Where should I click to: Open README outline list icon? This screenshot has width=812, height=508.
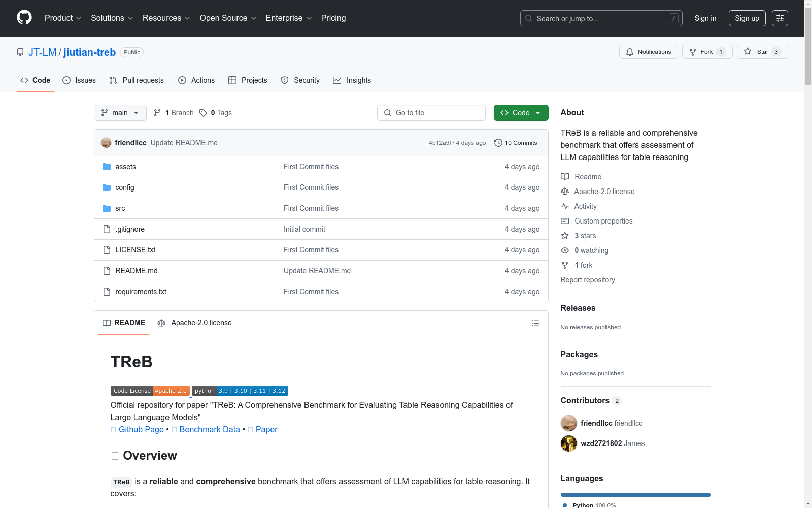(535, 323)
